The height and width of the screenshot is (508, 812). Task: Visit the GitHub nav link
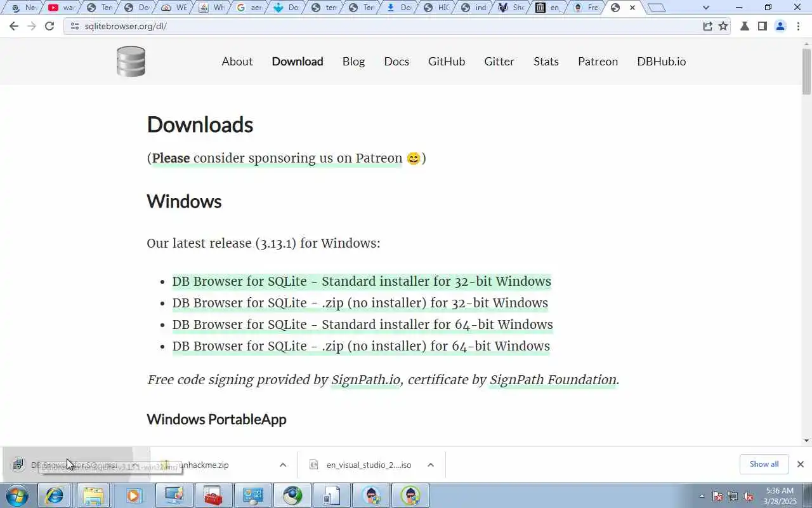click(x=447, y=62)
